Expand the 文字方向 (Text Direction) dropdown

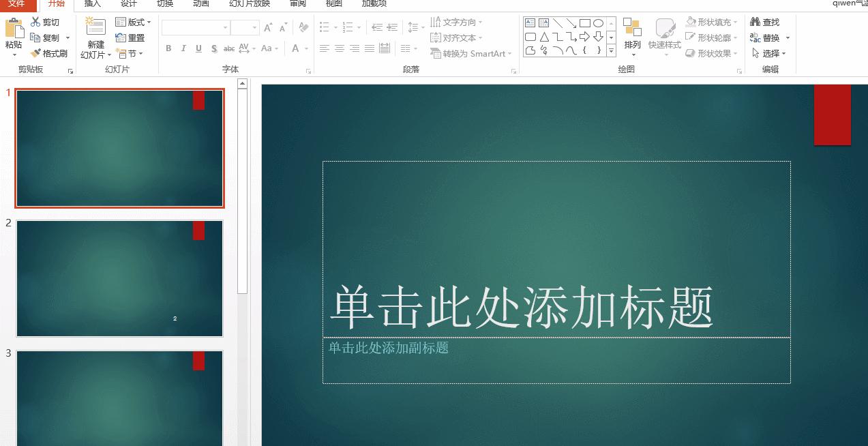pyautogui.click(x=458, y=21)
